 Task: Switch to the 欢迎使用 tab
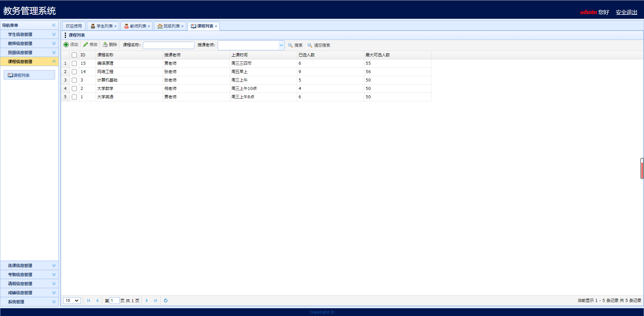pos(74,26)
